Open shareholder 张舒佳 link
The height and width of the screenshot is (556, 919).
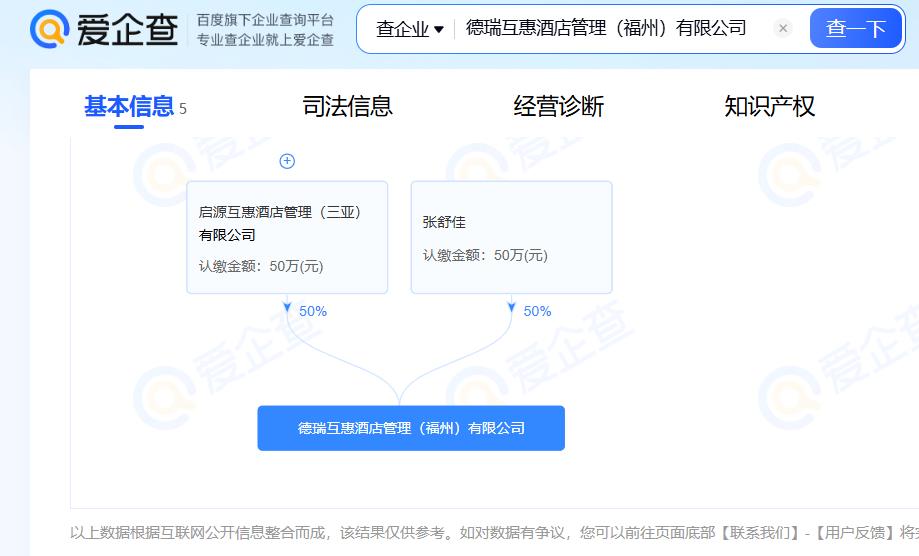click(444, 222)
